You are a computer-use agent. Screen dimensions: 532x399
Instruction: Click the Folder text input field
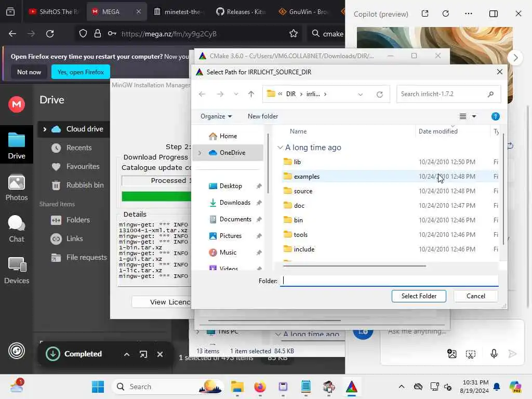tap(389, 281)
